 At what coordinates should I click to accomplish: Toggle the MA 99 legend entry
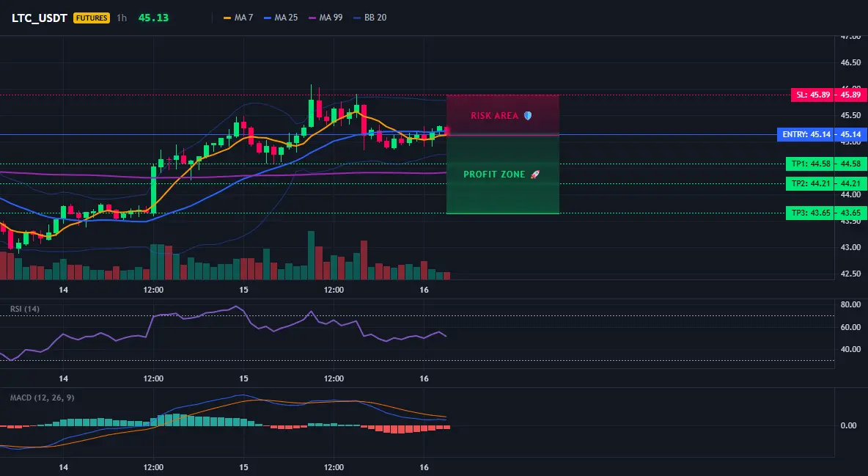click(x=325, y=18)
